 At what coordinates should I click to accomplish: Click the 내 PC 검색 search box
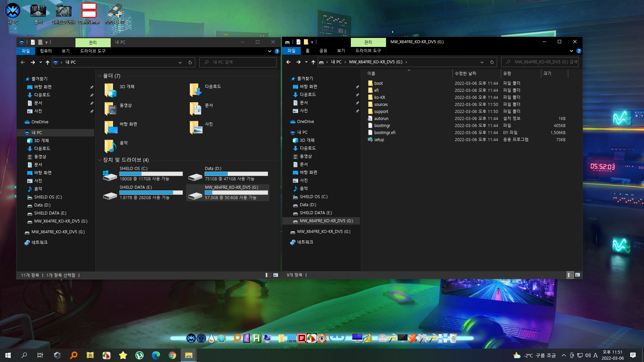238,62
